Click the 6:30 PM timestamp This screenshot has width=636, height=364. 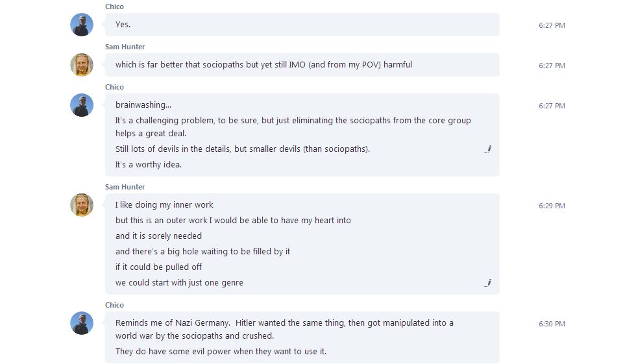tap(552, 324)
